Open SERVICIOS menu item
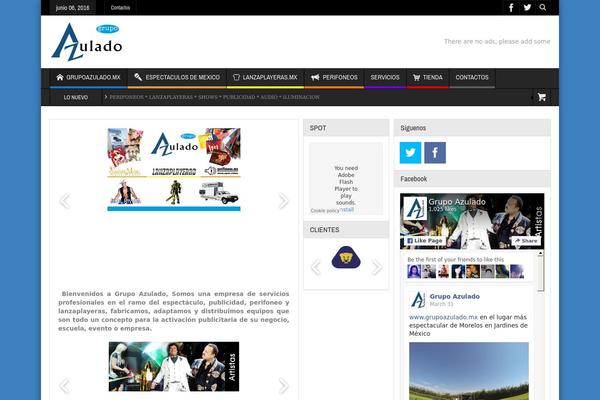Viewport: 600px width, 400px height. pos(385,78)
